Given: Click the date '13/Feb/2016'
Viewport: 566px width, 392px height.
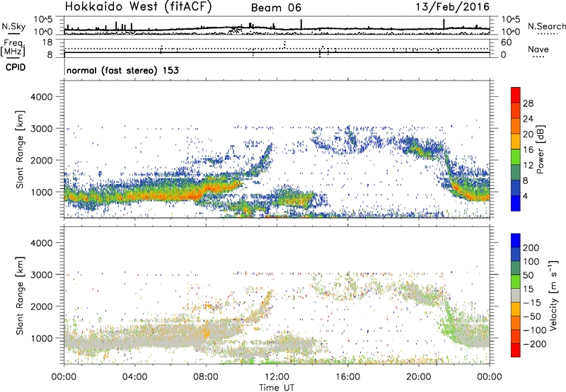Looking at the screenshot, I should (x=453, y=6).
